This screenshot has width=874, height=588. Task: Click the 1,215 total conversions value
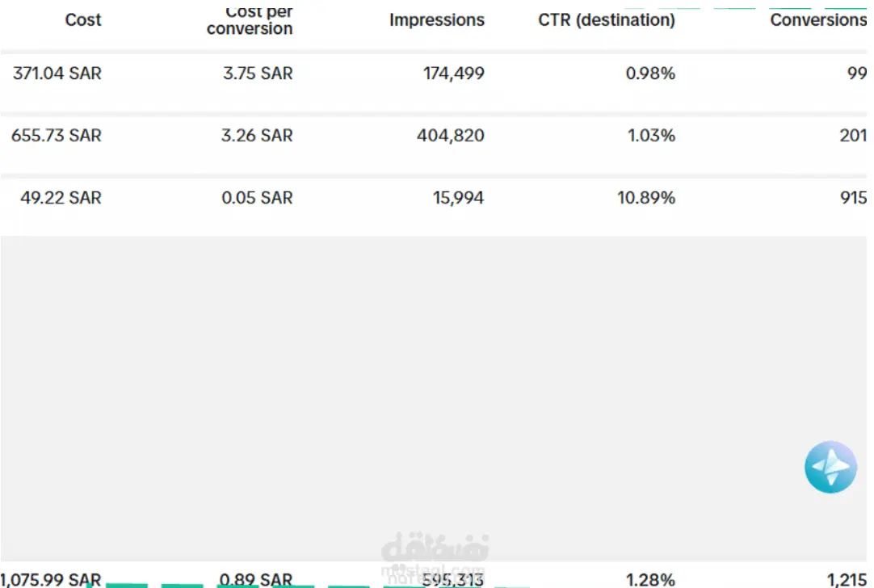(847, 579)
